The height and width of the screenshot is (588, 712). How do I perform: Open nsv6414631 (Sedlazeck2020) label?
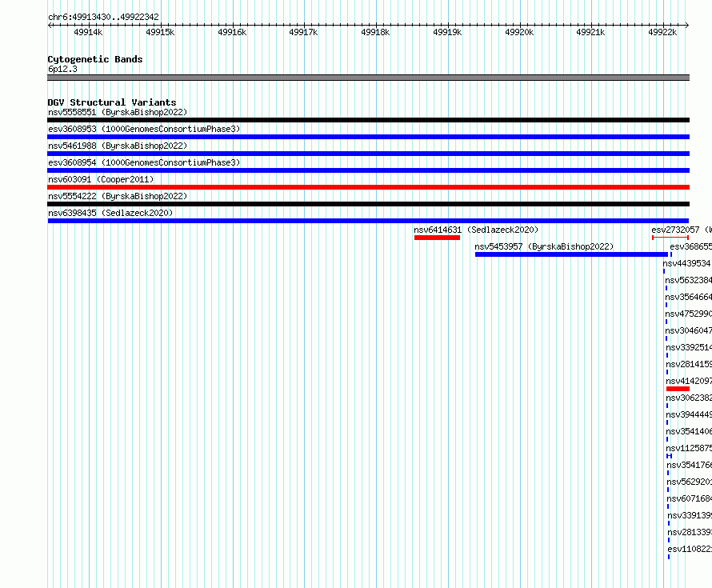point(476,230)
